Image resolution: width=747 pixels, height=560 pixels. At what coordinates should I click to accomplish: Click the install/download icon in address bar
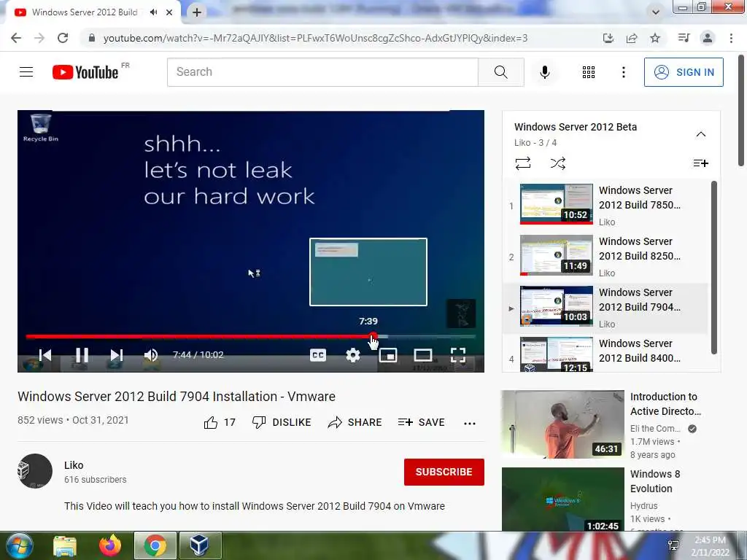(x=608, y=38)
